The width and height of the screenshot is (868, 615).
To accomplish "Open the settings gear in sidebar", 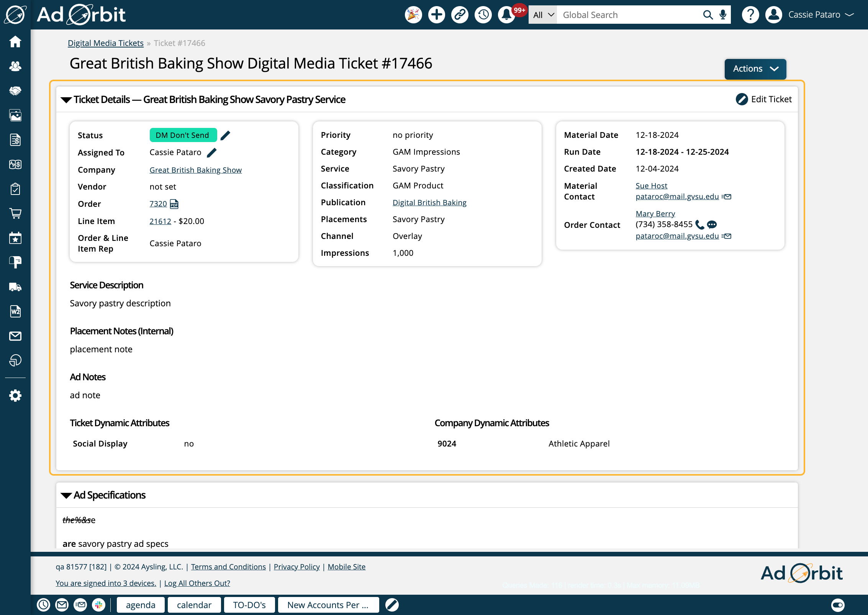I will [x=15, y=396].
